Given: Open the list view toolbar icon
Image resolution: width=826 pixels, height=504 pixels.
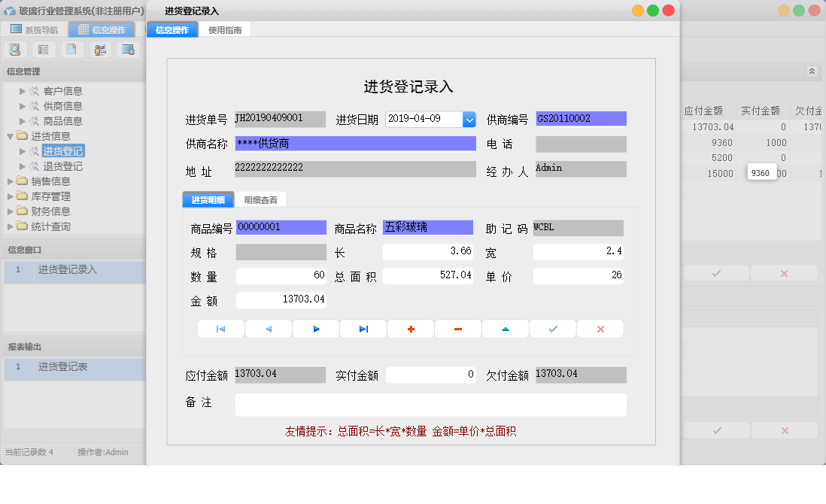Looking at the screenshot, I should [x=43, y=49].
